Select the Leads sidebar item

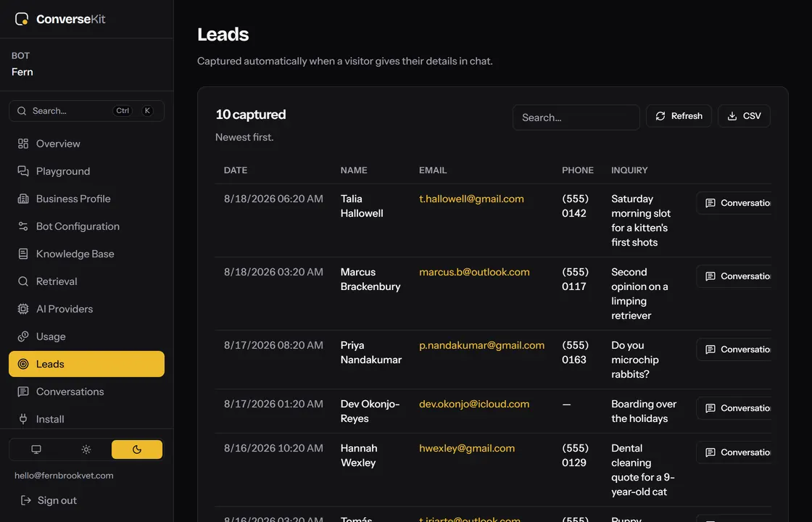86,364
